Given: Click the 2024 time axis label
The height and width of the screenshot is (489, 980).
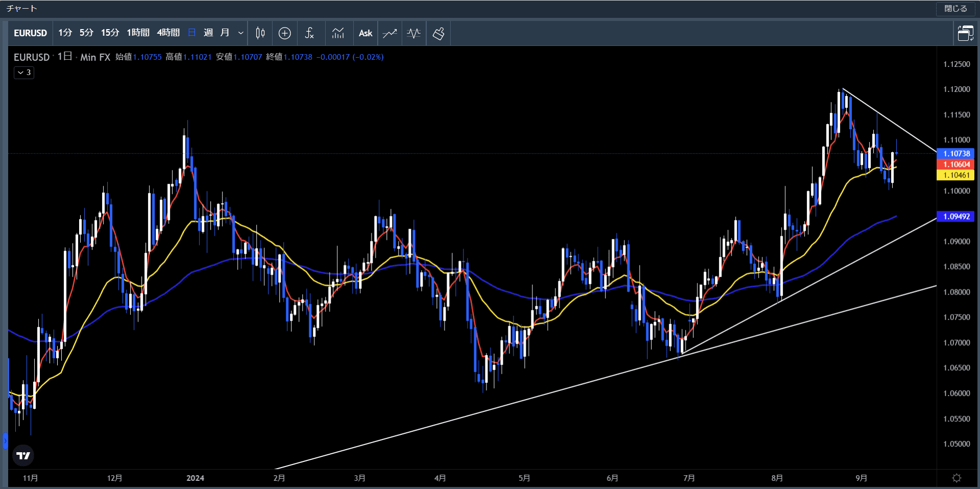Looking at the screenshot, I should tap(195, 478).
